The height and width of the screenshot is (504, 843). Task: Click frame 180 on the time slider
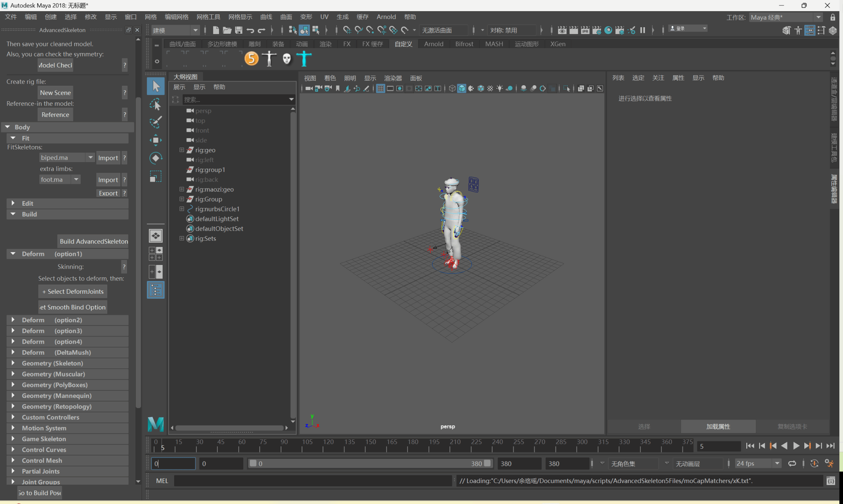[x=408, y=446]
